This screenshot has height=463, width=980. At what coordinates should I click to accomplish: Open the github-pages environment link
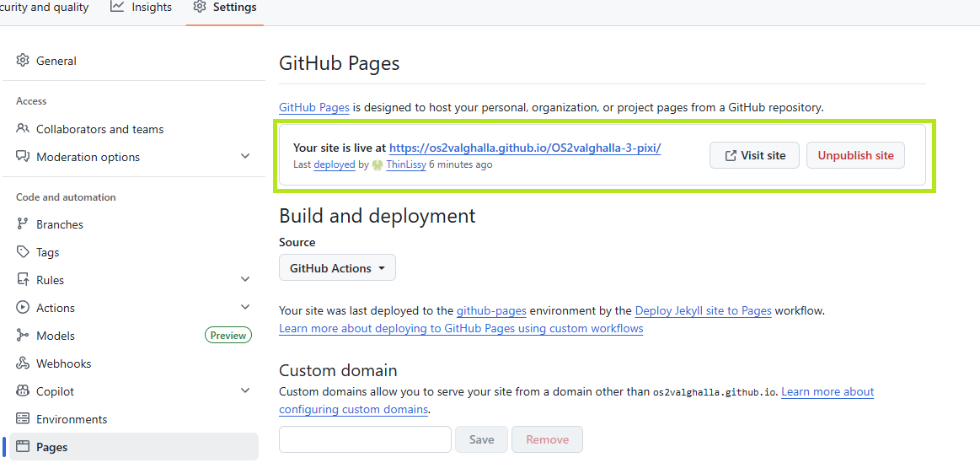[x=491, y=310]
